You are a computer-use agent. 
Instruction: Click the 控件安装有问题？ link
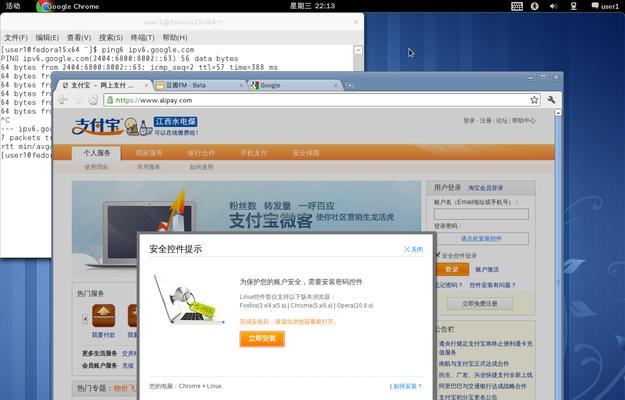coord(493,285)
